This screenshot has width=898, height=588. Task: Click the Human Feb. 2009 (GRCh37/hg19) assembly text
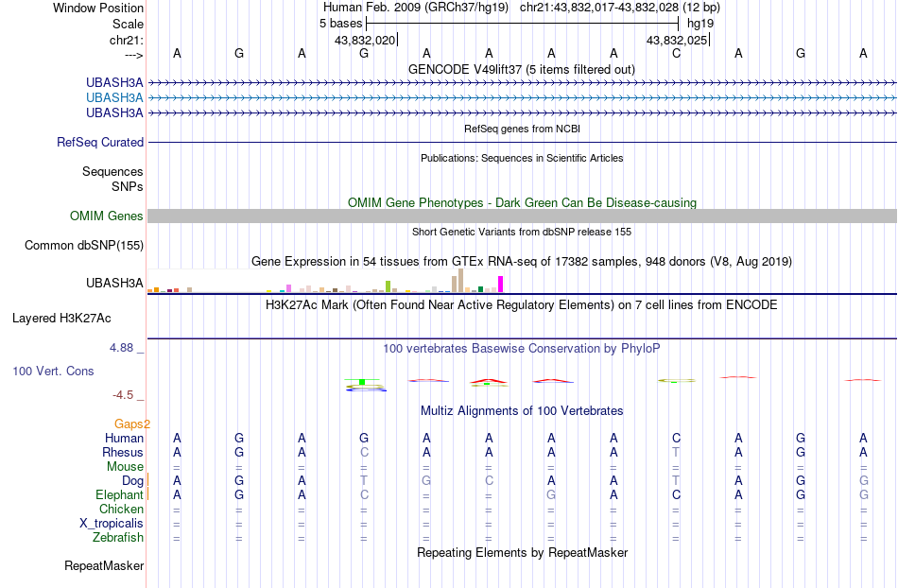[415, 8]
